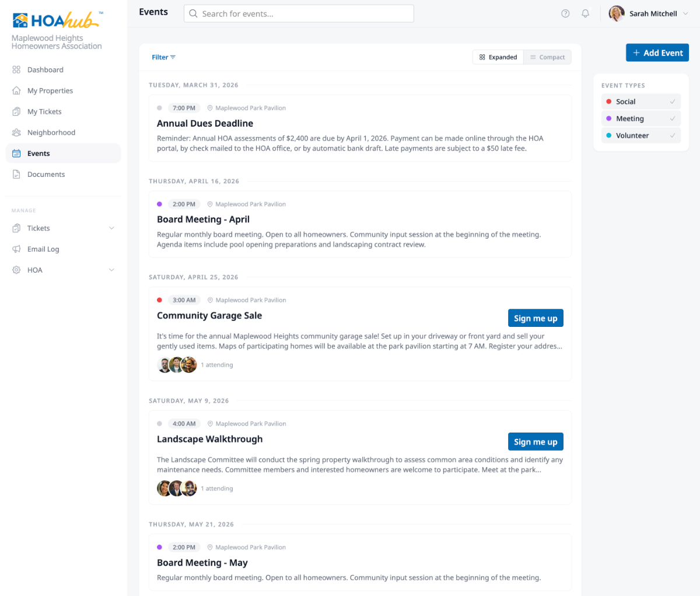Click the Add Event button
Screen dimensions: 700x596
(x=657, y=52)
